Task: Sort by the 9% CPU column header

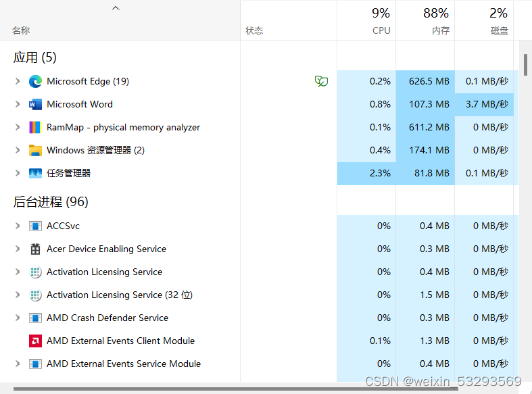Action: point(366,20)
